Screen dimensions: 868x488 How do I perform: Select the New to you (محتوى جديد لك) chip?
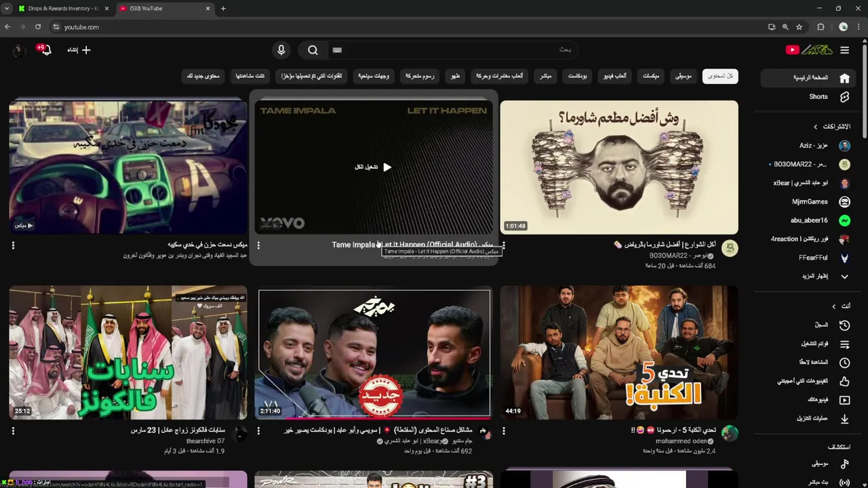[203, 76]
